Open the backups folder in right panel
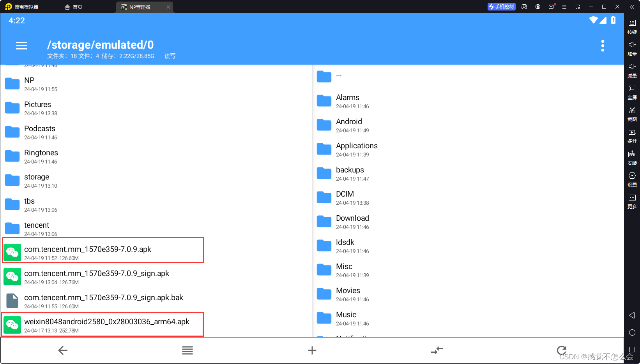This screenshot has height=364, width=640. [468, 174]
